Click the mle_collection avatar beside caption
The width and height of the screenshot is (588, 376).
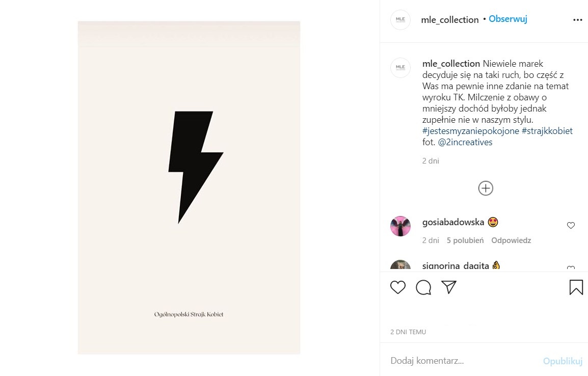coord(400,67)
